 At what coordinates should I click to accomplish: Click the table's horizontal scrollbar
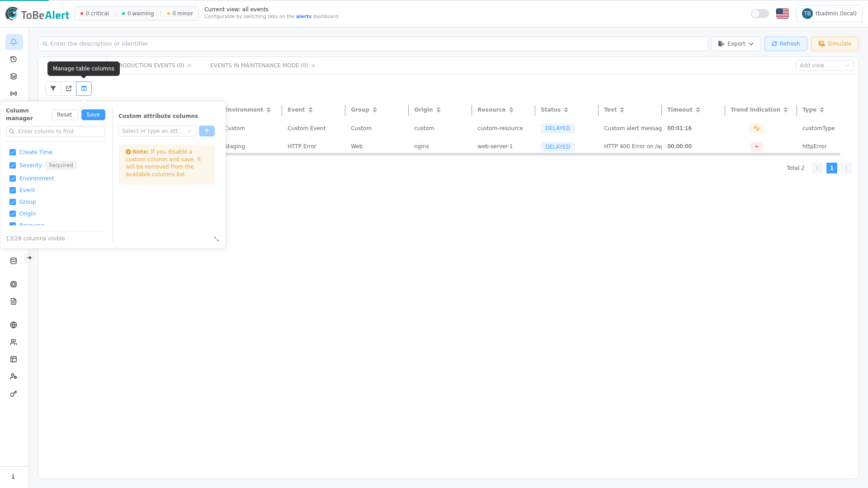[533, 155]
